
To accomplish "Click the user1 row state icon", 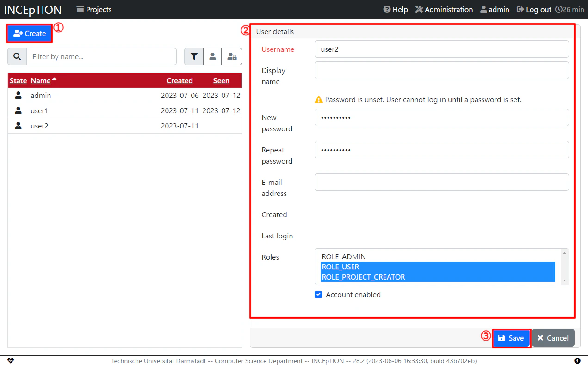I will click(19, 110).
